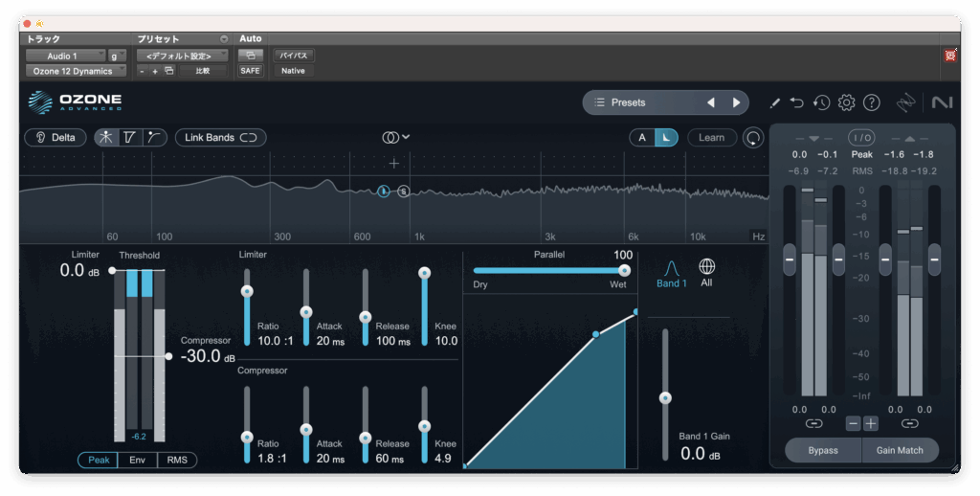
Task: Click the Learn button
Action: [x=711, y=138]
